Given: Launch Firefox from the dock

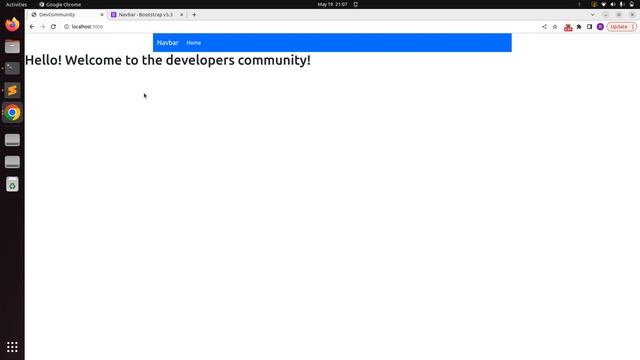Looking at the screenshot, I should [12, 24].
